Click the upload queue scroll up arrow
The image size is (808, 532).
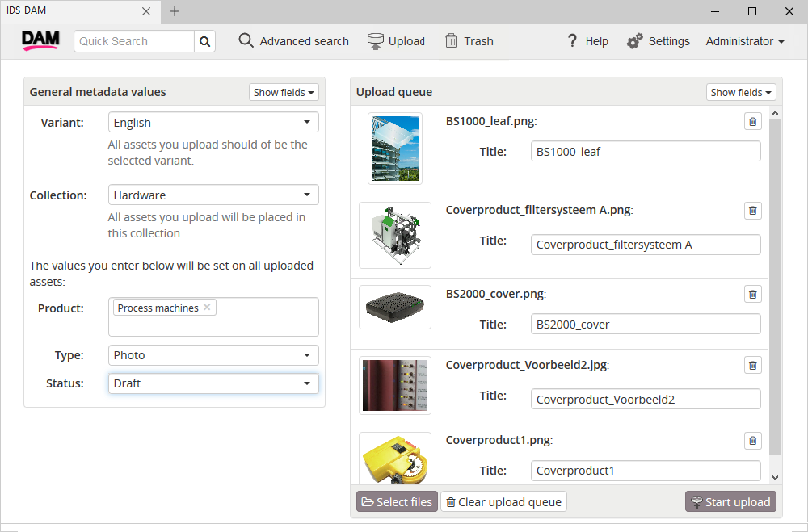(775, 113)
